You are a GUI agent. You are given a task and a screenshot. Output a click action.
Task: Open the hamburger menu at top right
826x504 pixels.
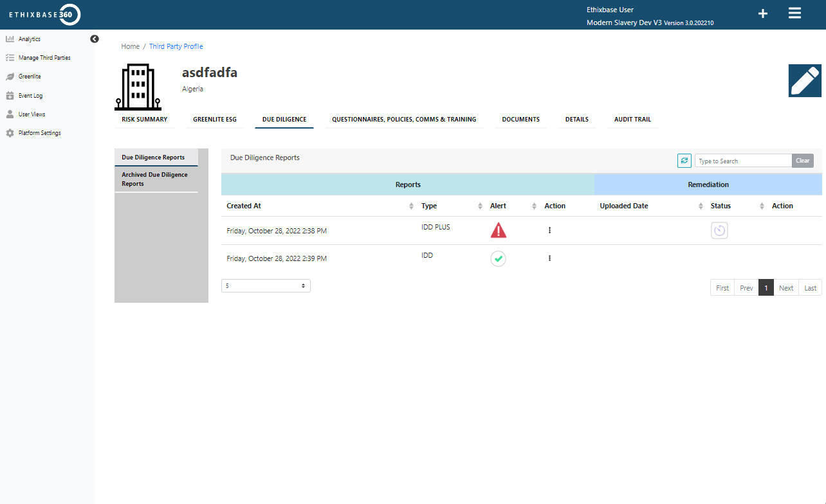pos(794,13)
